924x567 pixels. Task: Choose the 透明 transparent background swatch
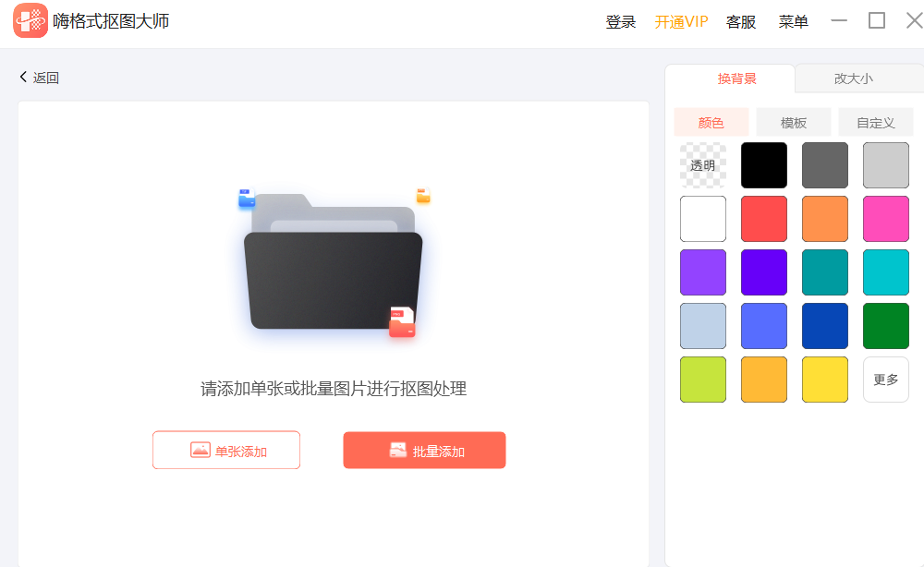pyautogui.click(x=703, y=165)
